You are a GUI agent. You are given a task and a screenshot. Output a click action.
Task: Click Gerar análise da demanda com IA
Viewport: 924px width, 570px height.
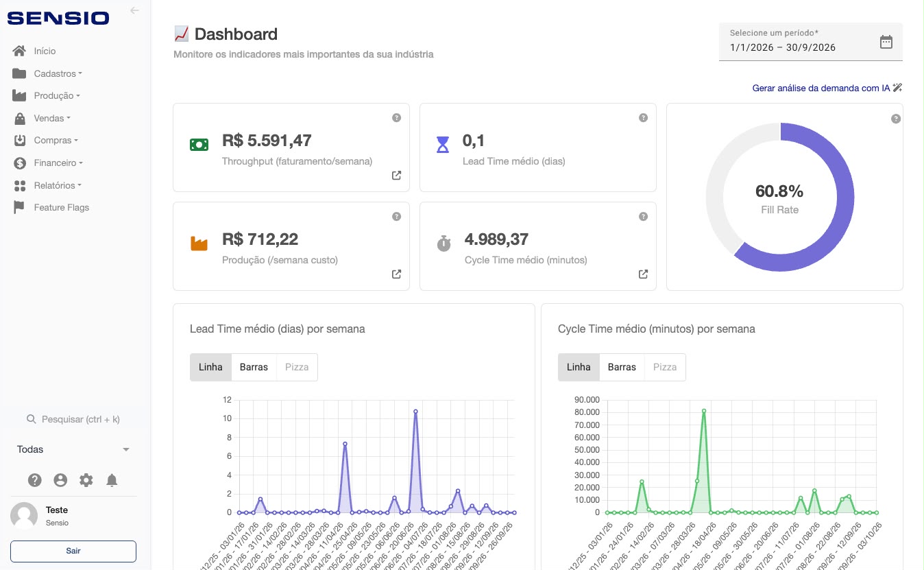point(827,88)
